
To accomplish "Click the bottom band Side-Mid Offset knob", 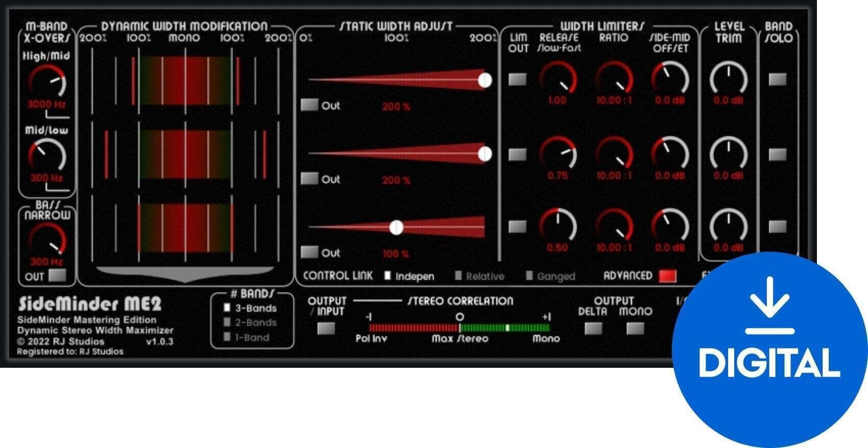I will [670, 226].
